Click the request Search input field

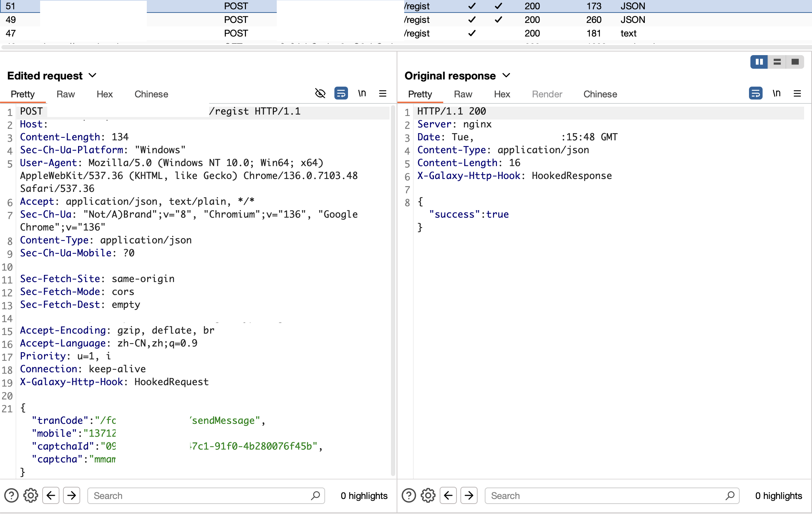point(200,495)
